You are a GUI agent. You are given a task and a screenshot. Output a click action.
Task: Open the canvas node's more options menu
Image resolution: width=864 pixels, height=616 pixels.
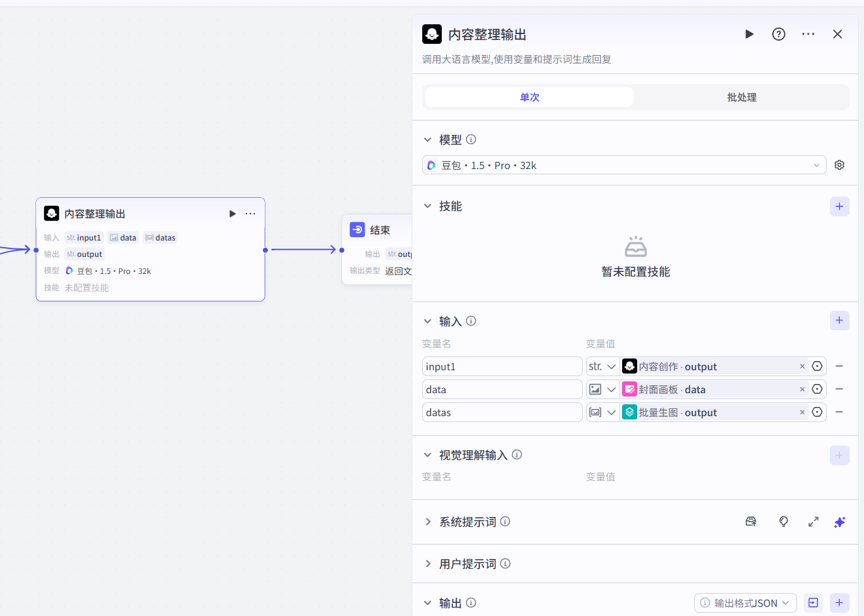pyautogui.click(x=250, y=214)
